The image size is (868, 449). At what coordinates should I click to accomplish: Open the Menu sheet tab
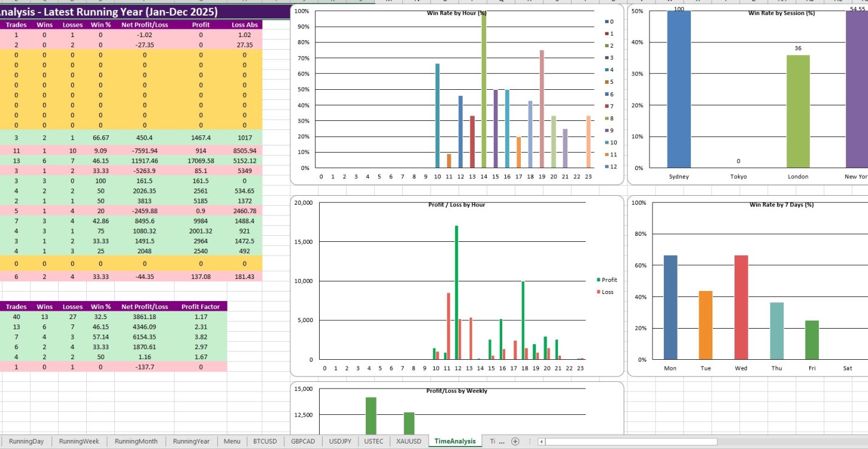[232, 441]
